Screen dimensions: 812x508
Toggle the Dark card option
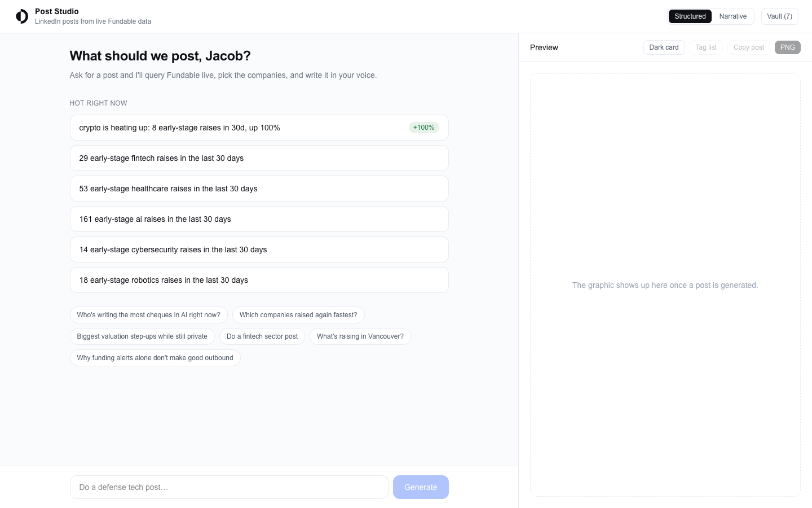(664, 47)
